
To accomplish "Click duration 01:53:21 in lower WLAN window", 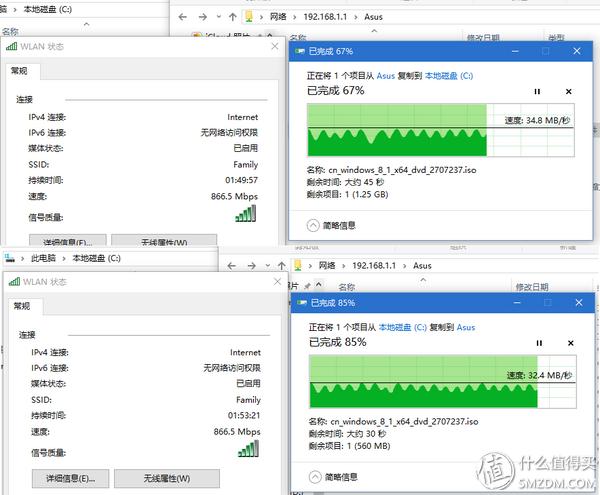I will (x=244, y=415).
